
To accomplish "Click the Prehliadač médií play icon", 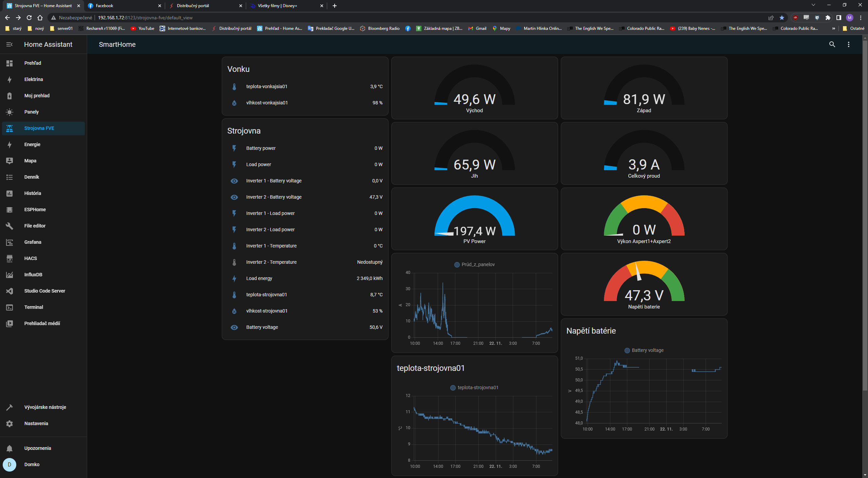I will [x=9, y=323].
